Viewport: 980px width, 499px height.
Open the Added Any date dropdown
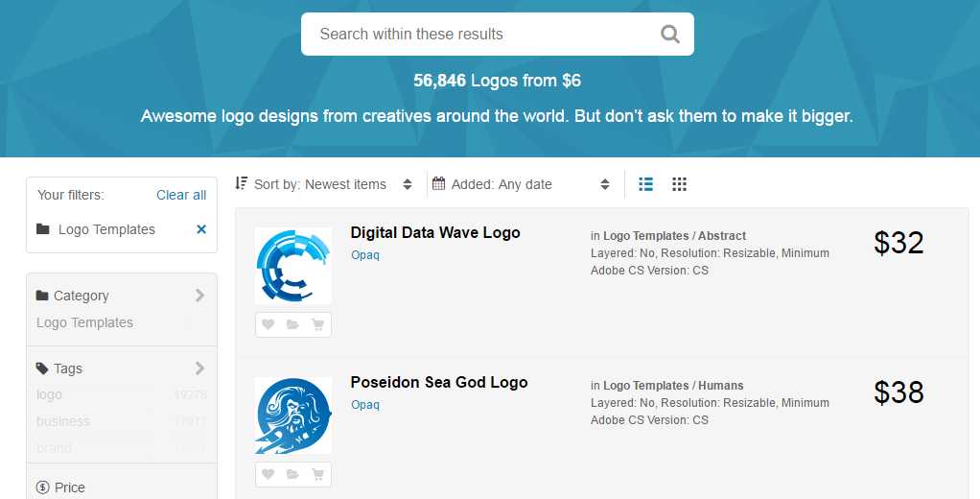click(522, 184)
